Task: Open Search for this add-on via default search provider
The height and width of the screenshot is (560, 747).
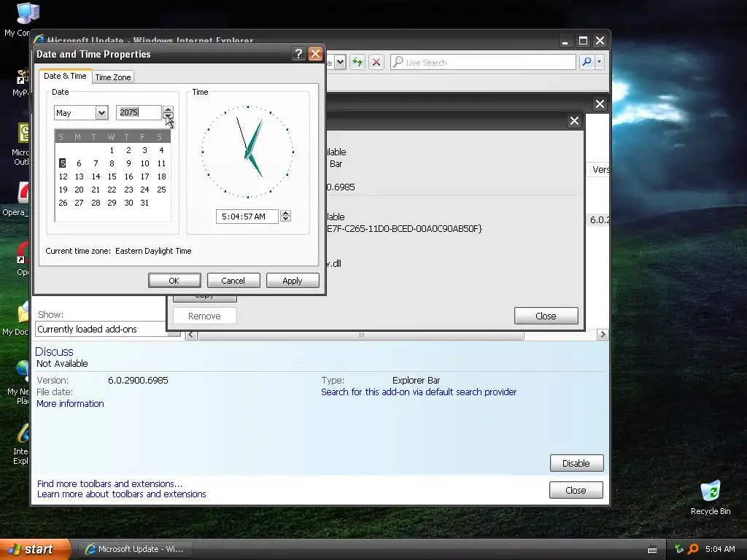Action: pos(419,392)
